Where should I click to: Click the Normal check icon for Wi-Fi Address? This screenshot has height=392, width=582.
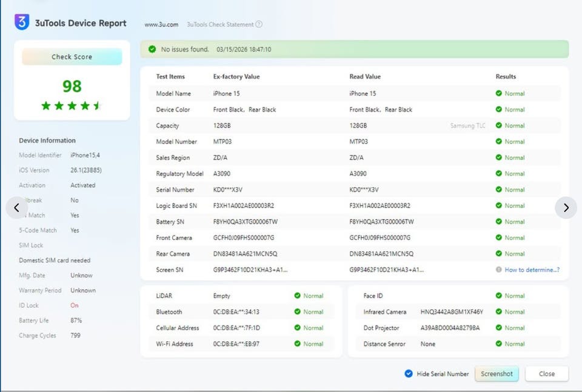coord(297,344)
